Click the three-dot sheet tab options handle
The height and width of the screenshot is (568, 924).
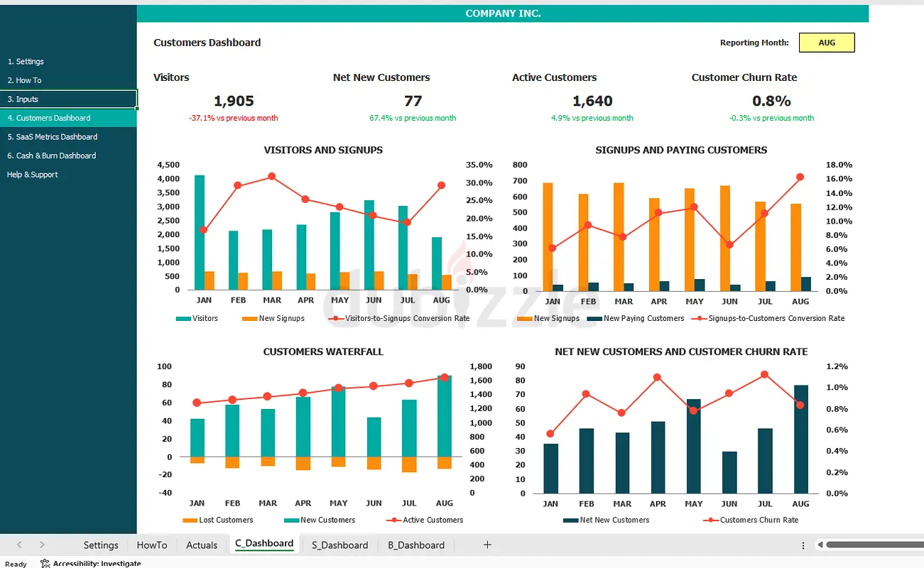pyautogui.click(x=803, y=545)
